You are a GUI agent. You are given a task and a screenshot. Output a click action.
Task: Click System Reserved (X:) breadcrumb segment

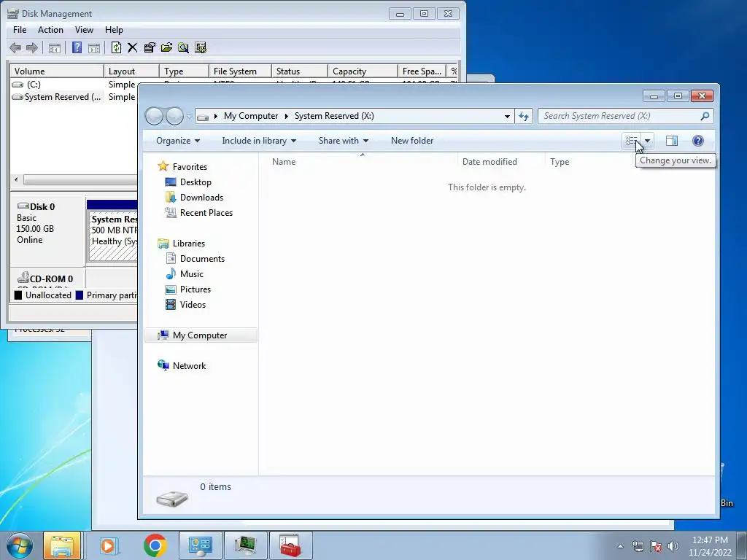(334, 116)
